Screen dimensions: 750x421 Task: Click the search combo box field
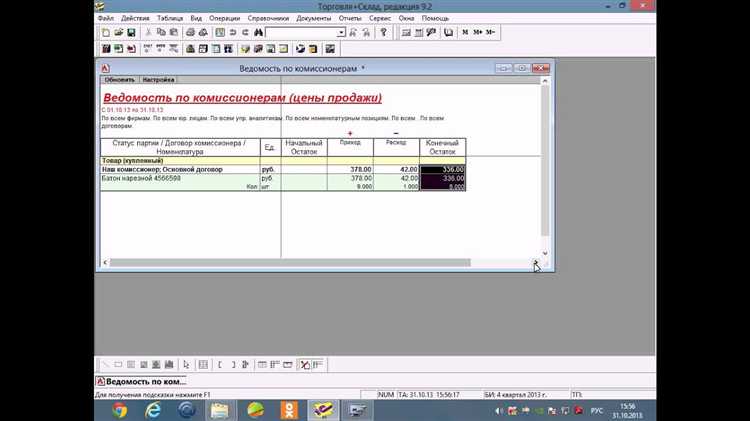click(301, 33)
